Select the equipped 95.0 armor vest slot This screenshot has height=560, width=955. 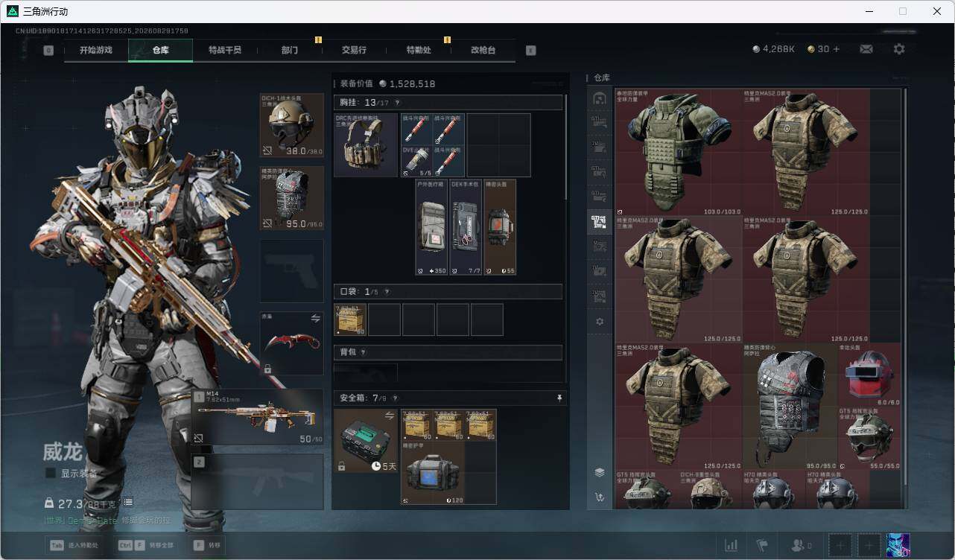pyautogui.click(x=292, y=198)
